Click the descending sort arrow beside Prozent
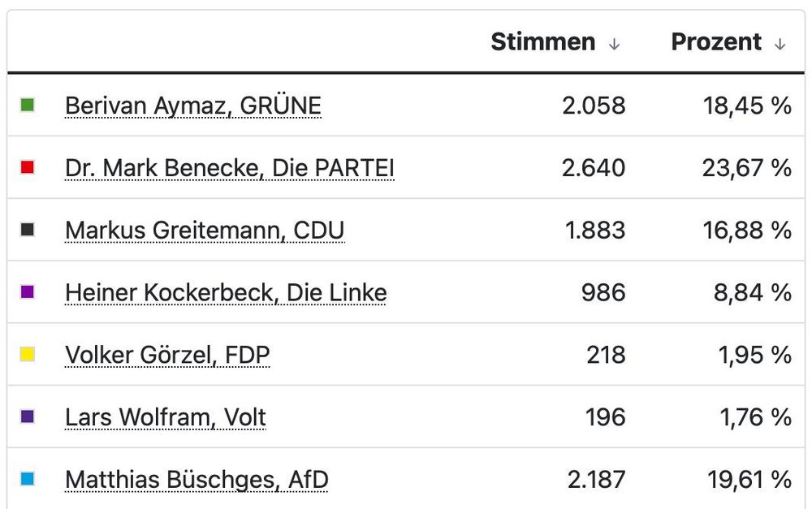This screenshot has height=509, width=812. [781, 43]
